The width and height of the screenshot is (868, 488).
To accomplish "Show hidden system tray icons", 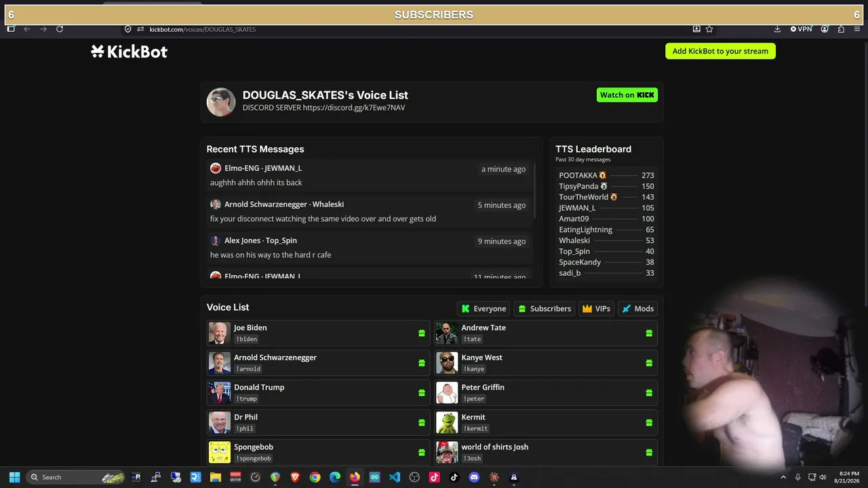I will point(783,477).
